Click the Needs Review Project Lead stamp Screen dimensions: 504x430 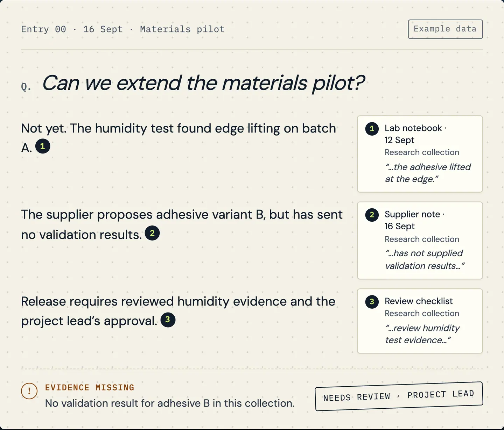point(399,396)
